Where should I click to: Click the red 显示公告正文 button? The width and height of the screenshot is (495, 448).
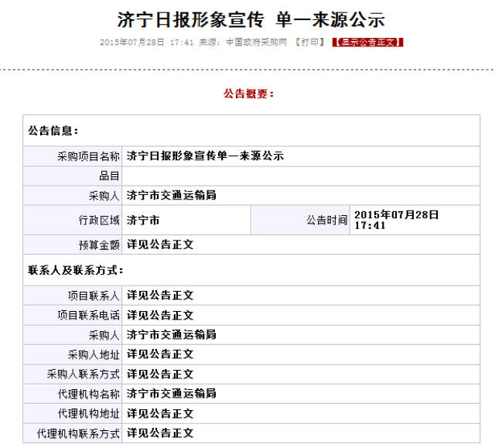pos(368,43)
